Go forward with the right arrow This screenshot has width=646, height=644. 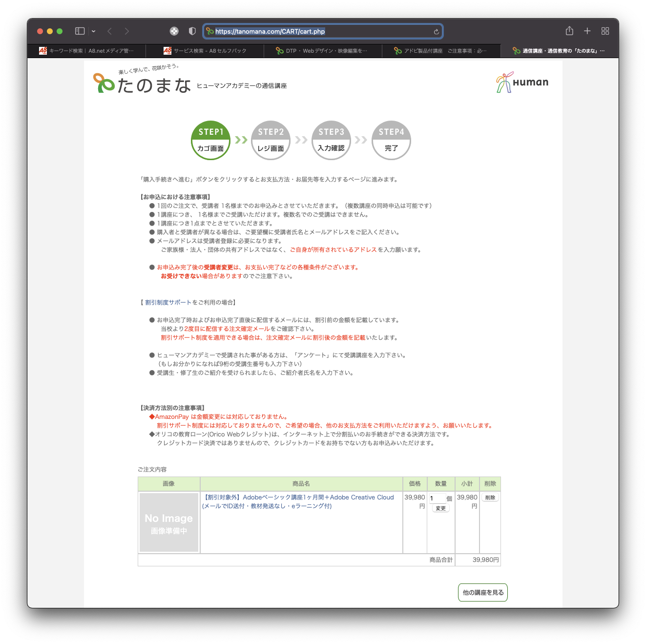pyautogui.click(x=127, y=31)
